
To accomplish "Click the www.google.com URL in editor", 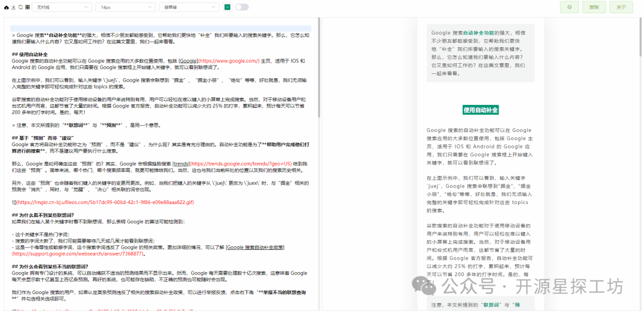I will pyautogui.click(x=229, y=61).
